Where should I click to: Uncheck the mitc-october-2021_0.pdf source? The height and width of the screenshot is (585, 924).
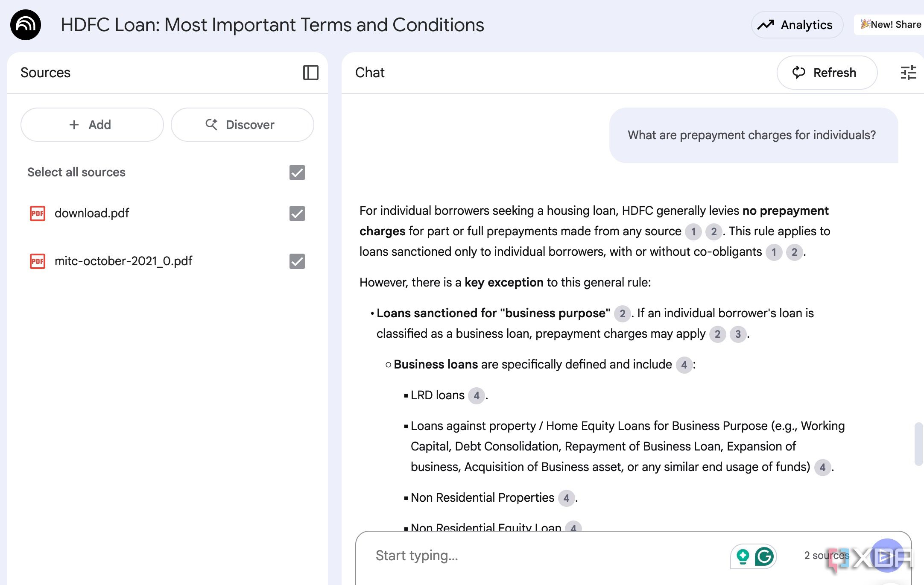pyautogui.click(x=297, y=261)
